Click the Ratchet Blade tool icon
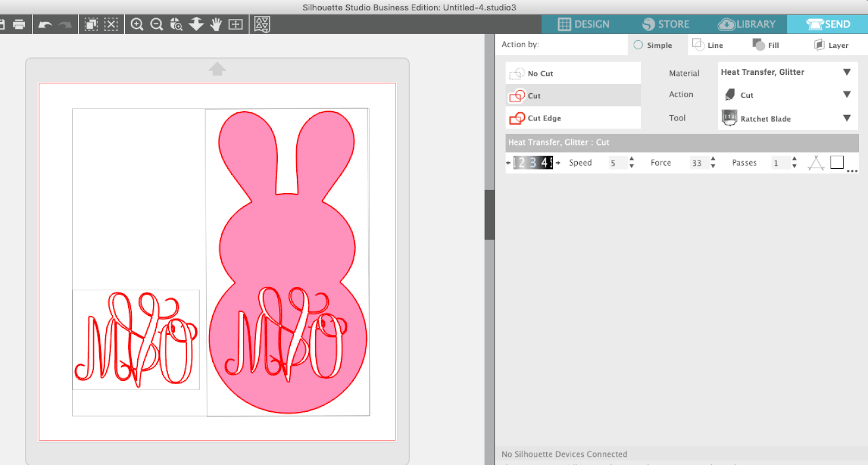The image size is (868, 465). coord(730,118)
